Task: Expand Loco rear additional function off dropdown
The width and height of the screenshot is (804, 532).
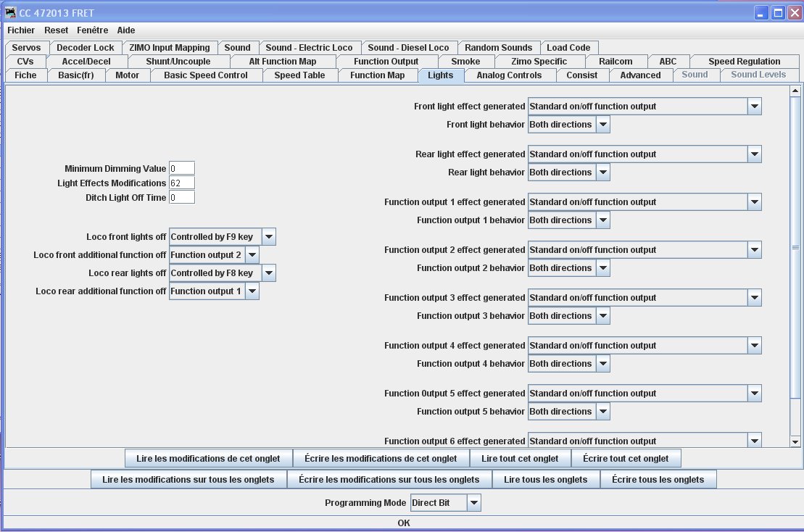Action: [x=252, y=291]
